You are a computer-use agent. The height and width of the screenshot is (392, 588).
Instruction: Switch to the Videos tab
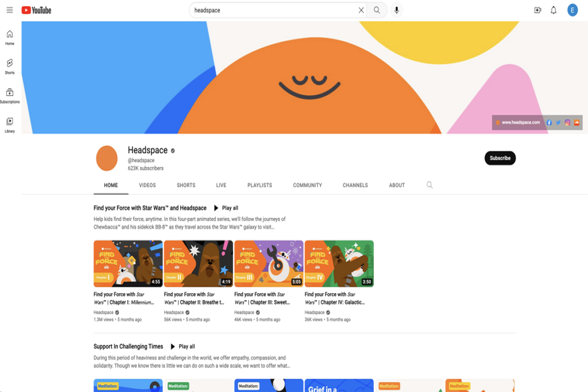[x=147, y=185]
